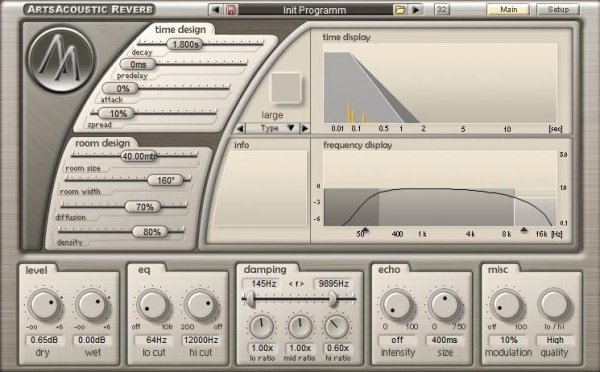Click the echo intensity 'off' value field

397,340
